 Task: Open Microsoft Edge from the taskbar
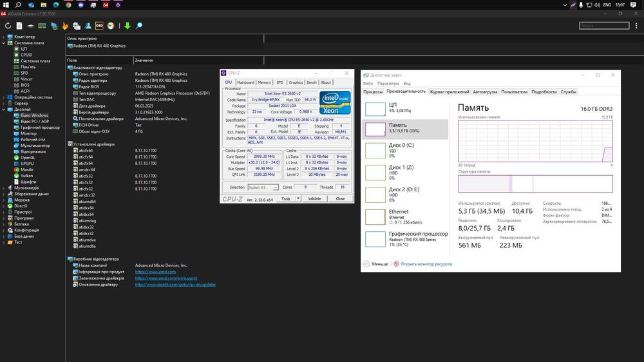point(56,5)
